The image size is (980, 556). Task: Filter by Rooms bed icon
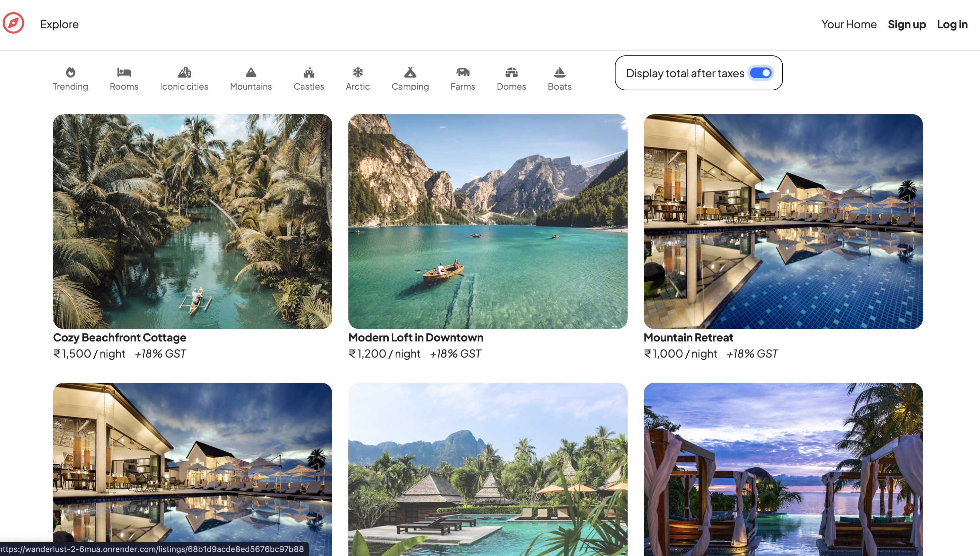click(x=124, y=72)
